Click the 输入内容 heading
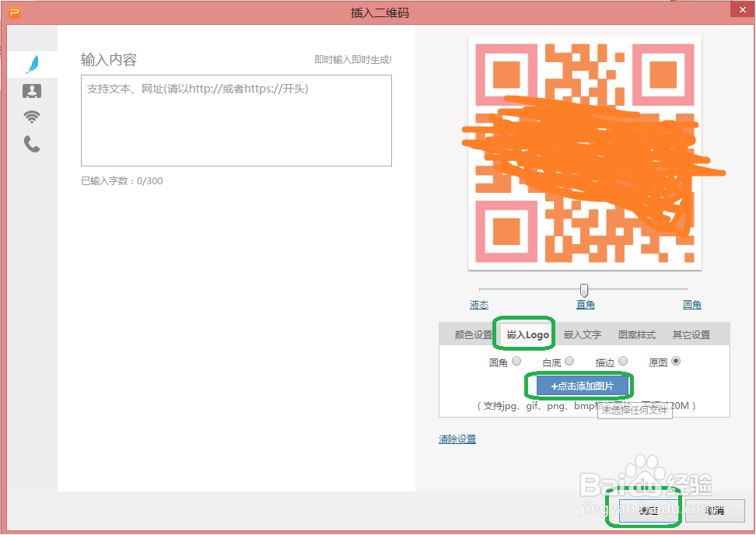 point(109,60)
